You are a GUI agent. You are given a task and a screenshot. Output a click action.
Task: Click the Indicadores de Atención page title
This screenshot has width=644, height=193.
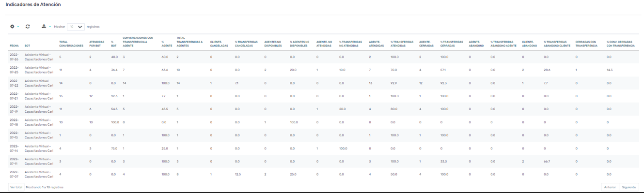[33, 4]
